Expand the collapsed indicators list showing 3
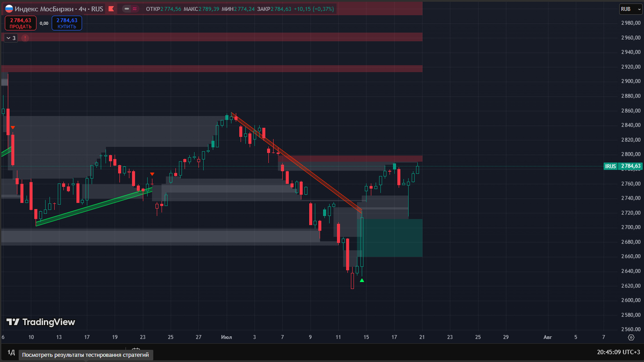 pyautogui.click(x=11, y=38)
